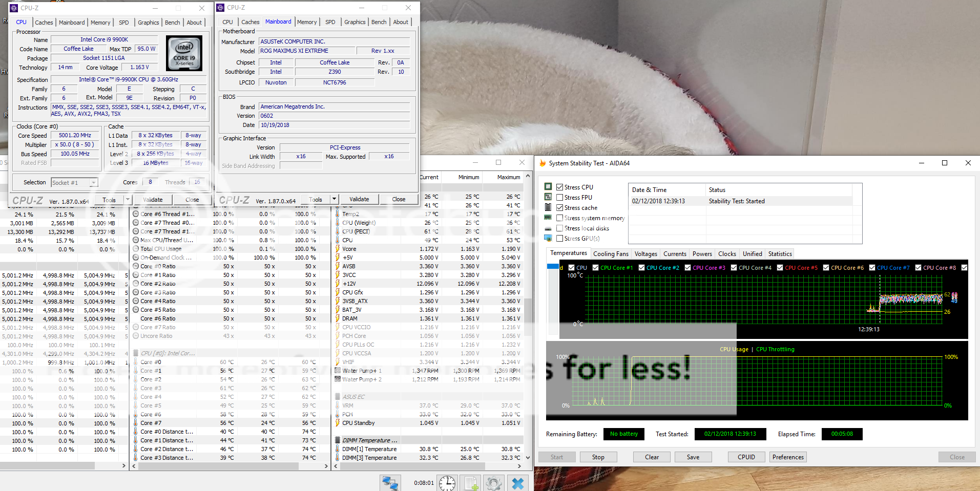
Task: Click down arrow of HWiNFO vertical scrollbar
Action: coord(528,458)
